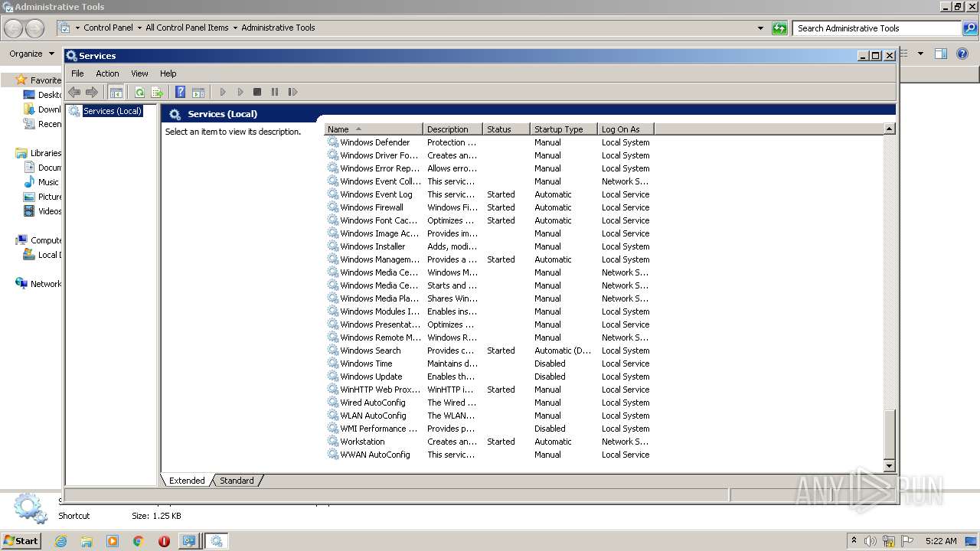Open the Action menu in Services
The image size is (980, 551).
click(107, 73)
